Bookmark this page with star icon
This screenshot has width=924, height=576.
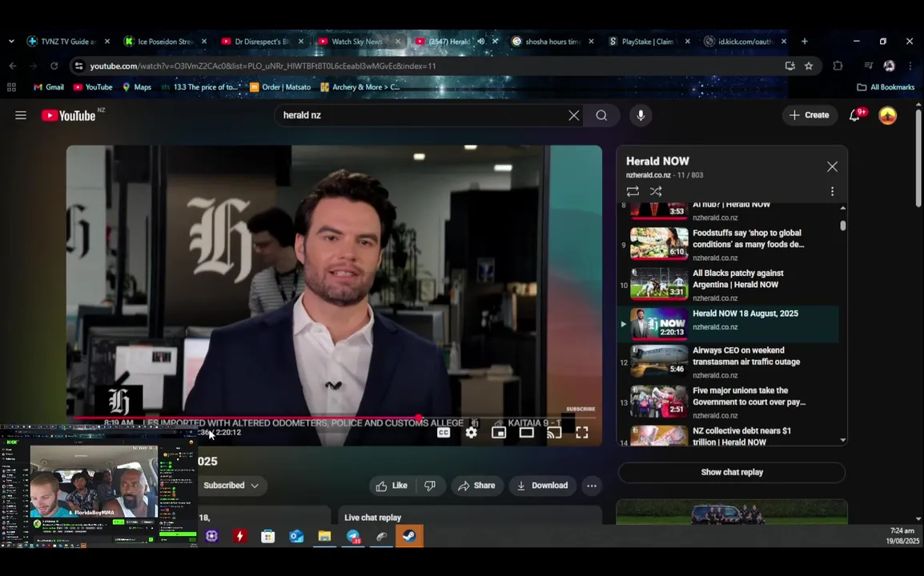tap(809, 66)
